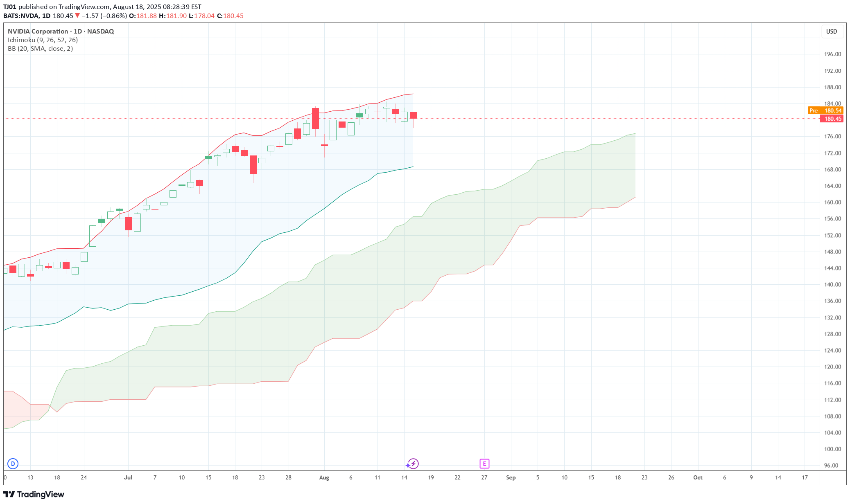Click the TradingView logo at bottom left
The image size is (850, 504).
(34, 494)
